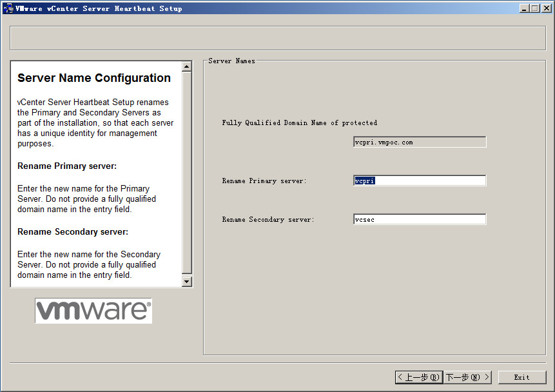This screenshot has width=555, height=392.
Task: Click the Exit button
Action: (522, 377)
